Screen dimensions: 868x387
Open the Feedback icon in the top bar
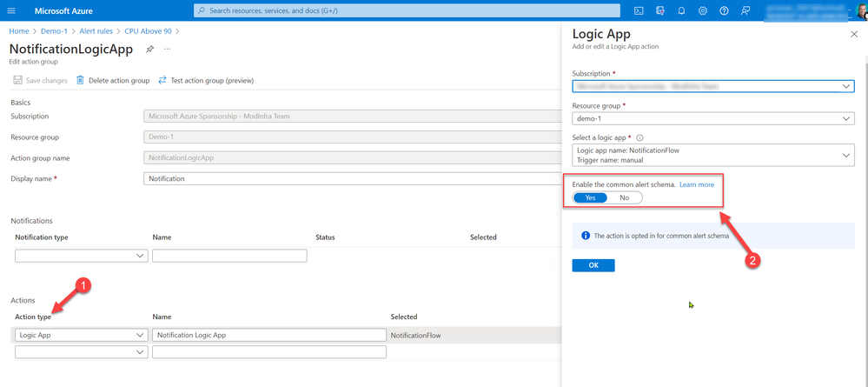click(x=745, y=10)
